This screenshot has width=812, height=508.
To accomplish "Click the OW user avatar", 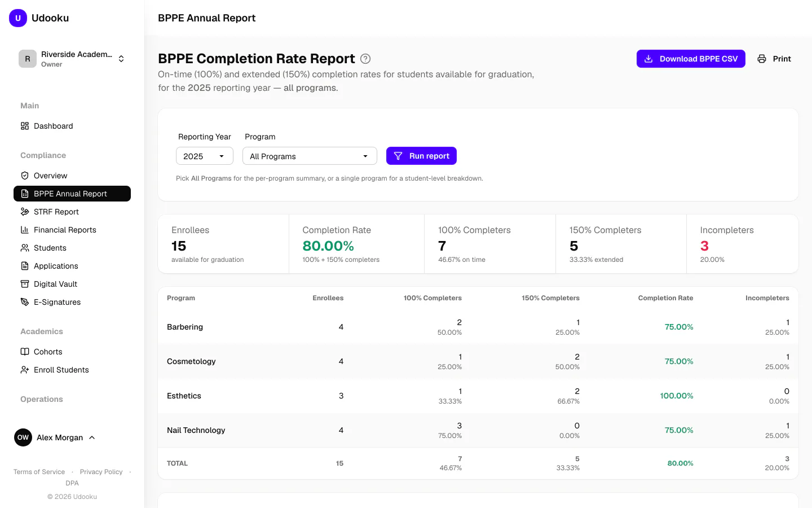I will pos(23,437).
